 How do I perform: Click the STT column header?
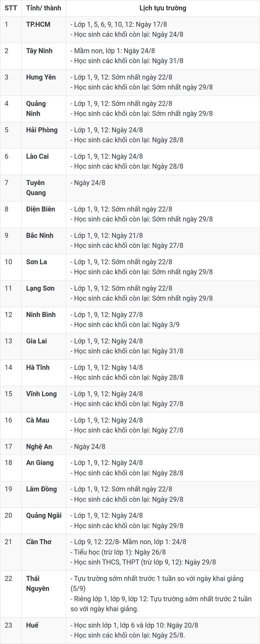(x=11, y=8)
